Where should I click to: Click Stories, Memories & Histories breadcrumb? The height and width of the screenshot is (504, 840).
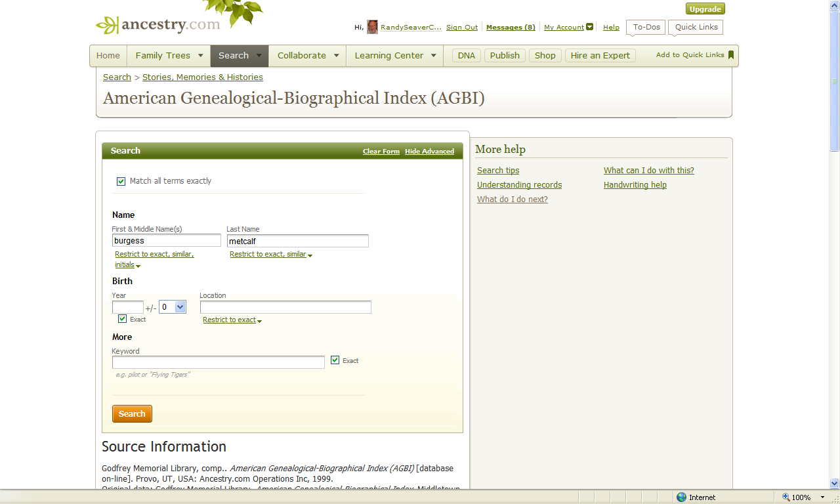(x=203, y=77)
